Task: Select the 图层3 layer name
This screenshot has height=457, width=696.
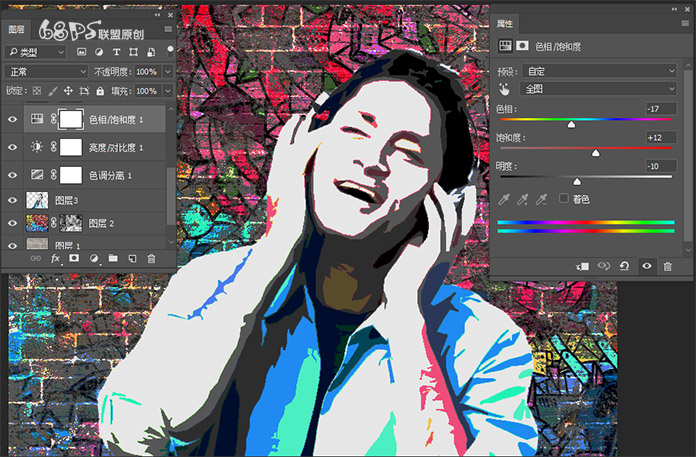Action: point(67,201)
